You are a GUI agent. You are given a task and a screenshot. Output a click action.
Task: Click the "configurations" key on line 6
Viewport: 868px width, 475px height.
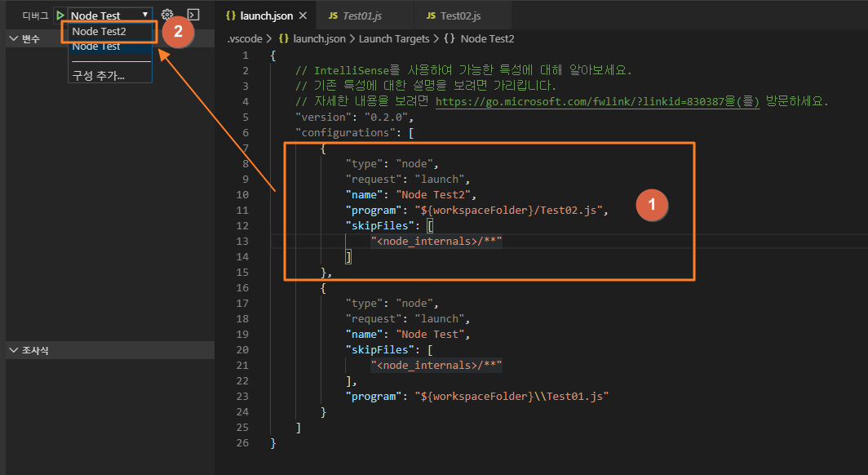point(345,133)
